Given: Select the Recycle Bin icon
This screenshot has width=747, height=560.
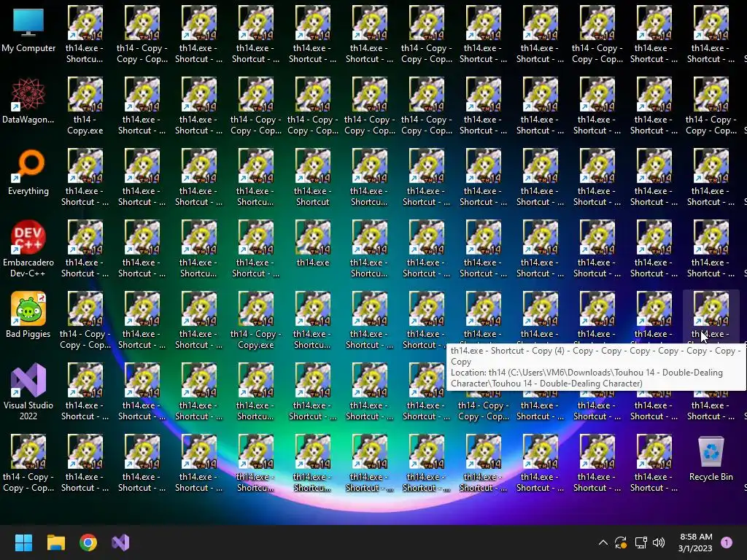Looking at the screenshot, I should coord(711,459).
